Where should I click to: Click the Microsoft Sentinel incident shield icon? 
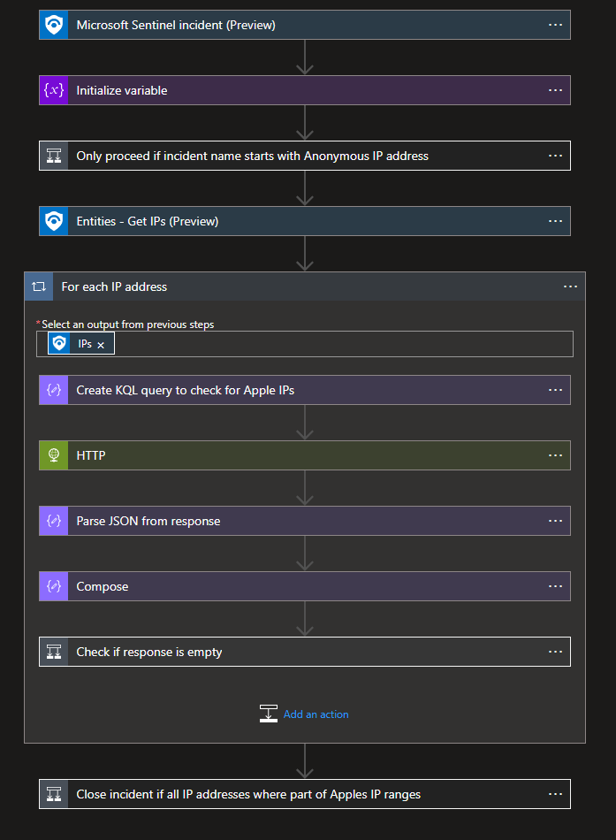click(x=54, y=25)
